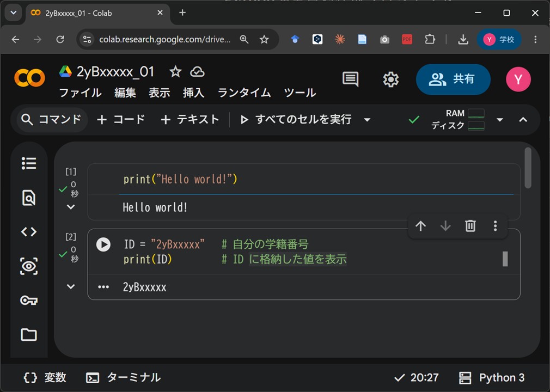Open the settings gear icon
The height and width of the screenshot is (392, 550).
pyautogui.click(x=391, y=79)
